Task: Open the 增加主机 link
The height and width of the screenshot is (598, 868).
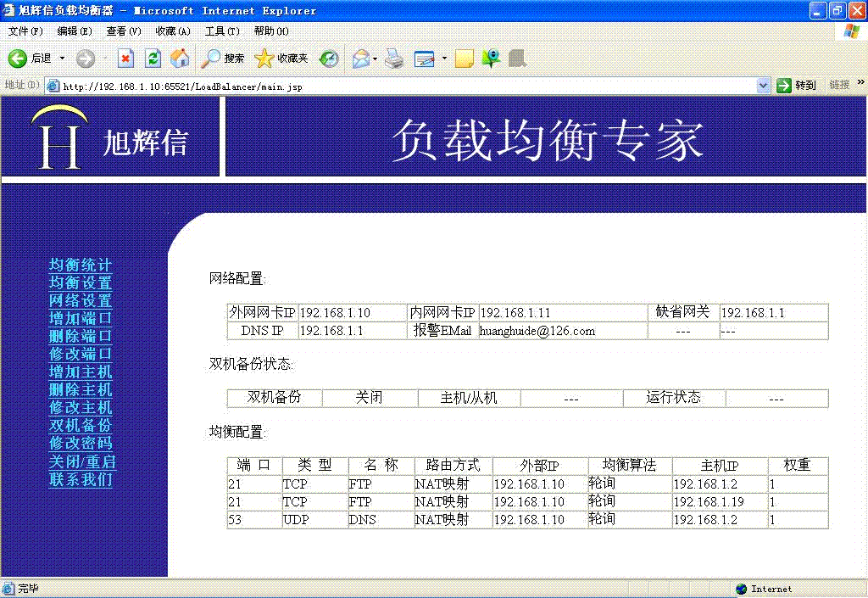Action: pos(81,372)
